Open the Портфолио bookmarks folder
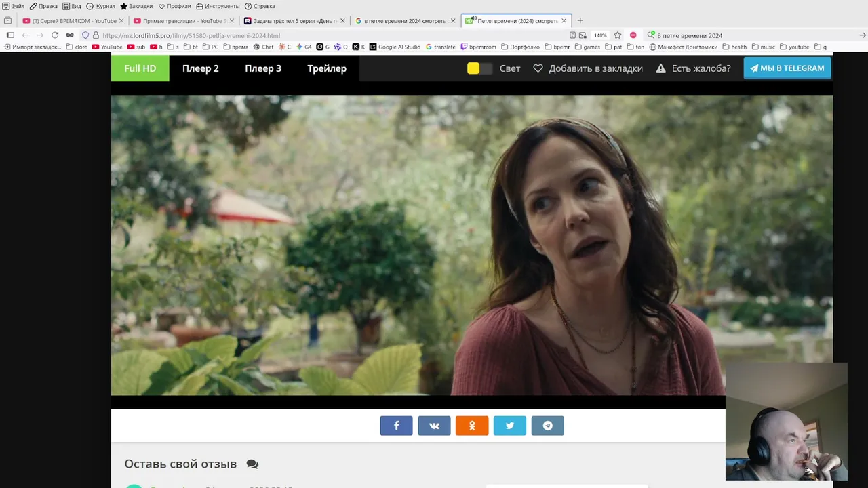 520,47
